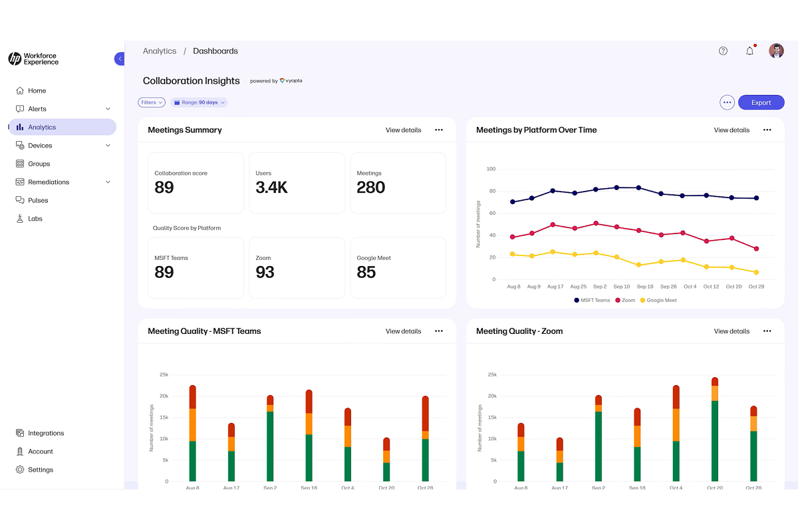Screen dimensions: 798x532
Task: Expand the Alerts menu chevron
Action: (x=108, y=109)
